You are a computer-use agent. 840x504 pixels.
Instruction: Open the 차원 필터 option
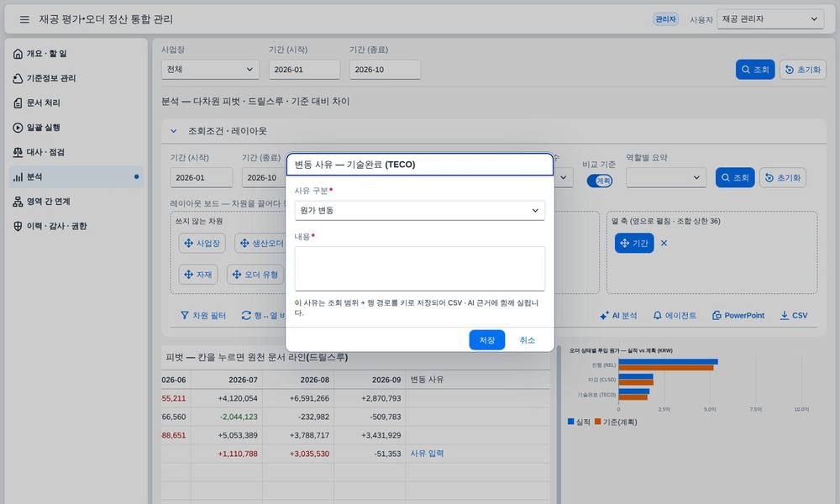203,316
